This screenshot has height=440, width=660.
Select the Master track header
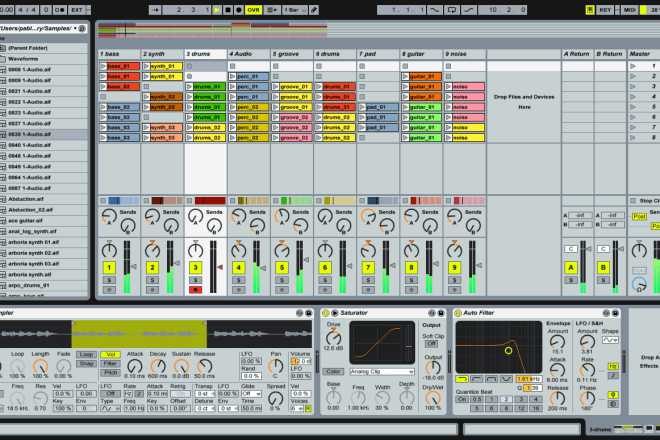[644, 54]
